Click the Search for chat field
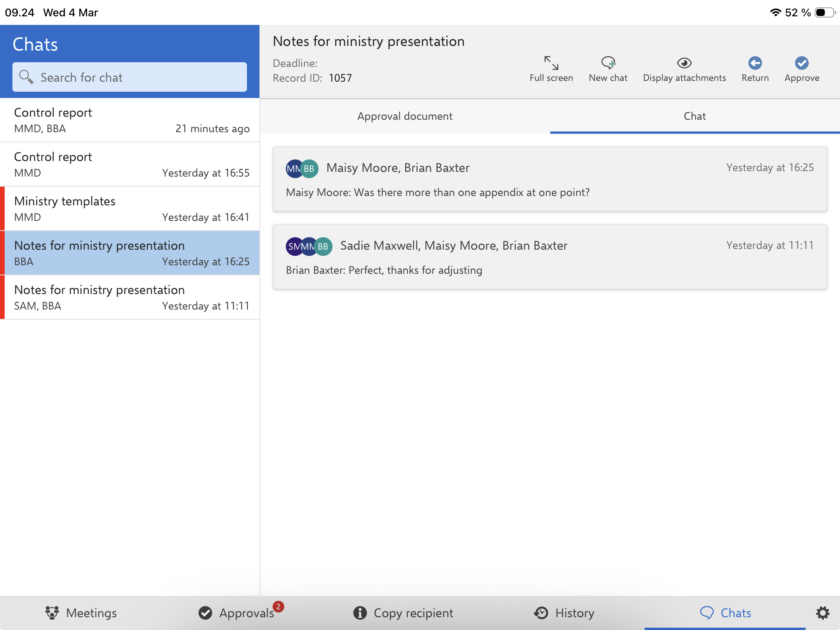Screen dimensions: 840x630 coord(129,77)
